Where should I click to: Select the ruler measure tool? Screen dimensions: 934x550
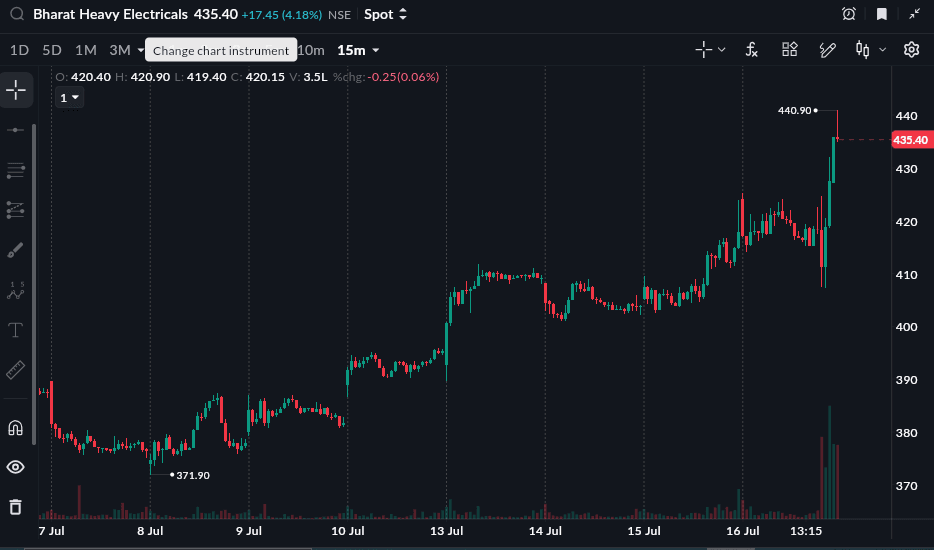[x=15, y=370]
